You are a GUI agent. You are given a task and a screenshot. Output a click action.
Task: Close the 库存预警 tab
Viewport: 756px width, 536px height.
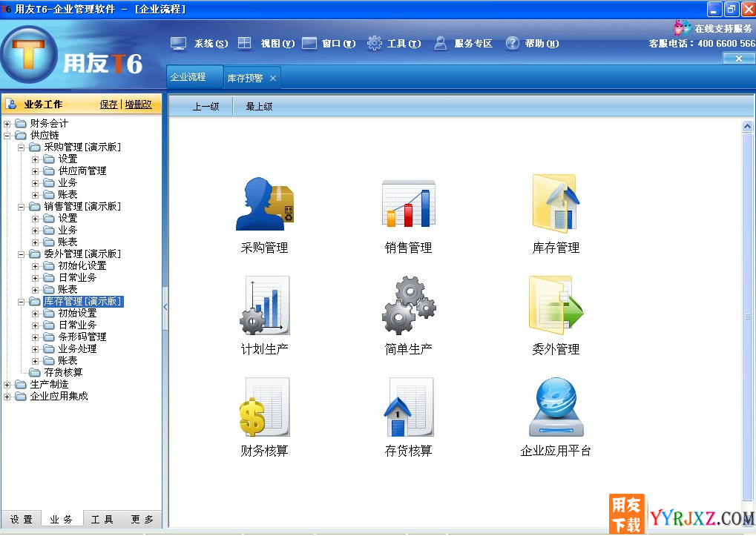pyautogui.click(x=273, y=78)
